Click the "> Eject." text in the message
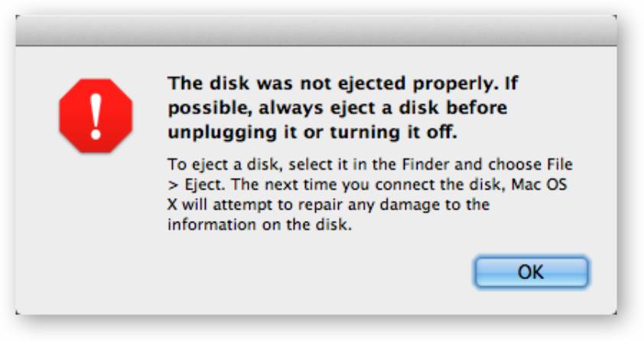 [x=197, y=185]
